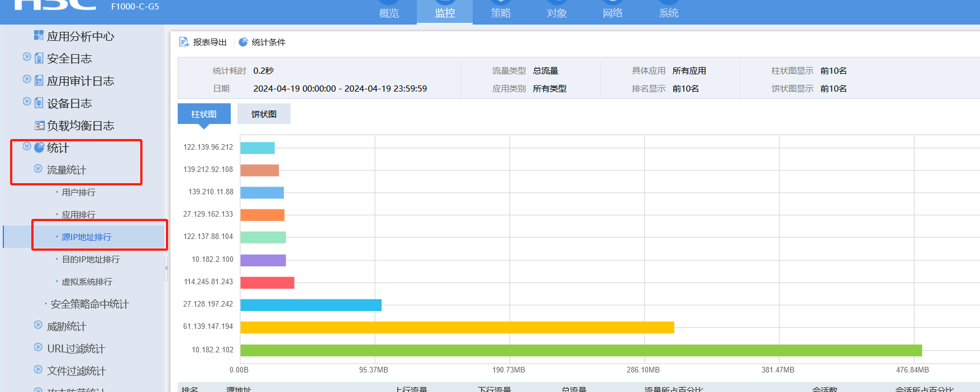The width and height of the screenshot is (980, 392).
Task: Open the 策略 top tab
Action: pos(501,12)
